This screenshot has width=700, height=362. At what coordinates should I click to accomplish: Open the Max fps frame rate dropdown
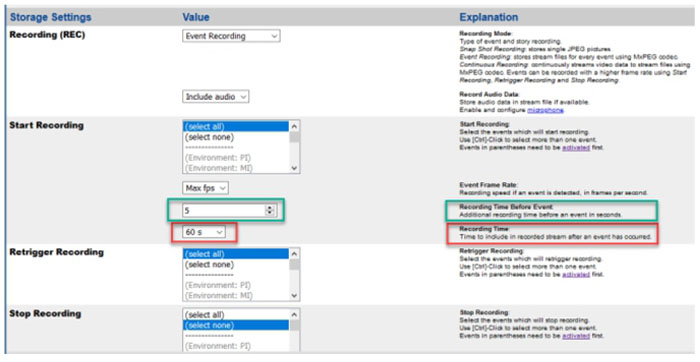(205, 188)
